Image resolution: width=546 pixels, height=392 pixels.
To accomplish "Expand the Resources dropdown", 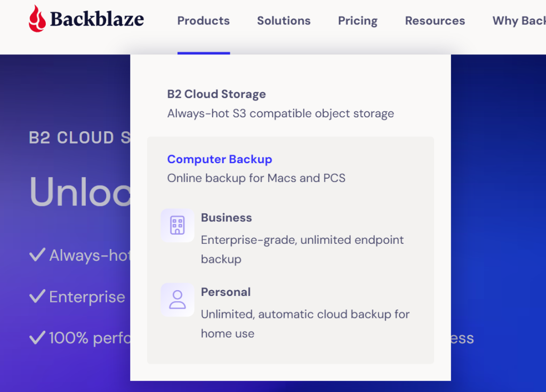I will point(435,21).
